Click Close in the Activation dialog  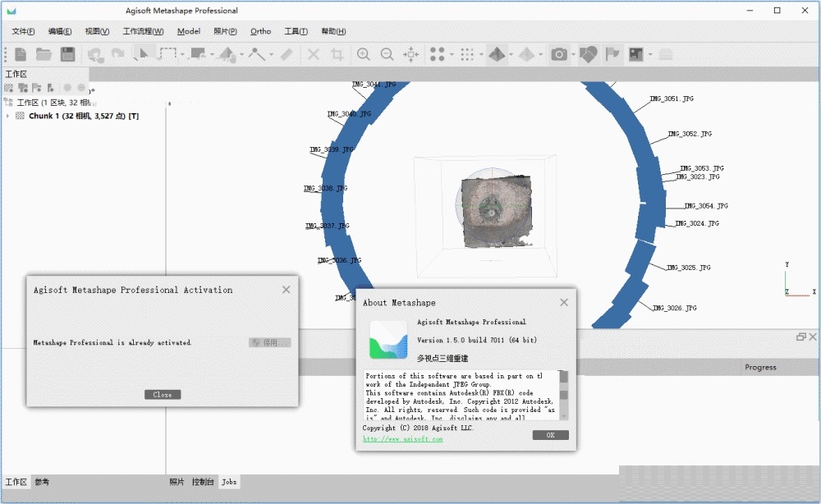pyautogui.click(x=163, y=395)
